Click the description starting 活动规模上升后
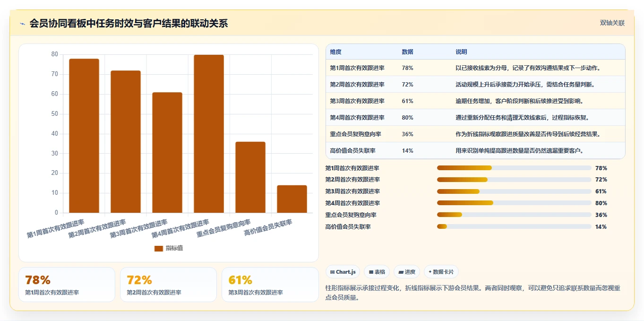The width and height of the screenshot is (644, 321). click(525, 85)
